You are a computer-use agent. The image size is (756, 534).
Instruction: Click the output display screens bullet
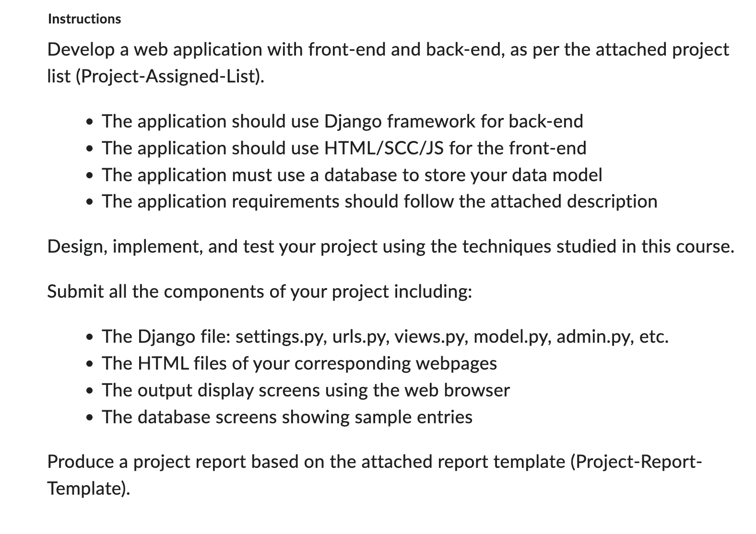tap(306, 390)
